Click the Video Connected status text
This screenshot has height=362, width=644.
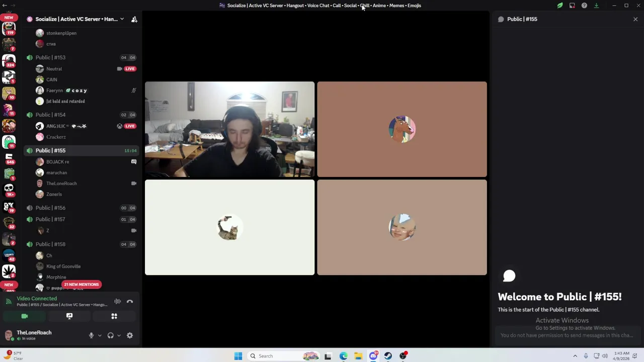37,299
